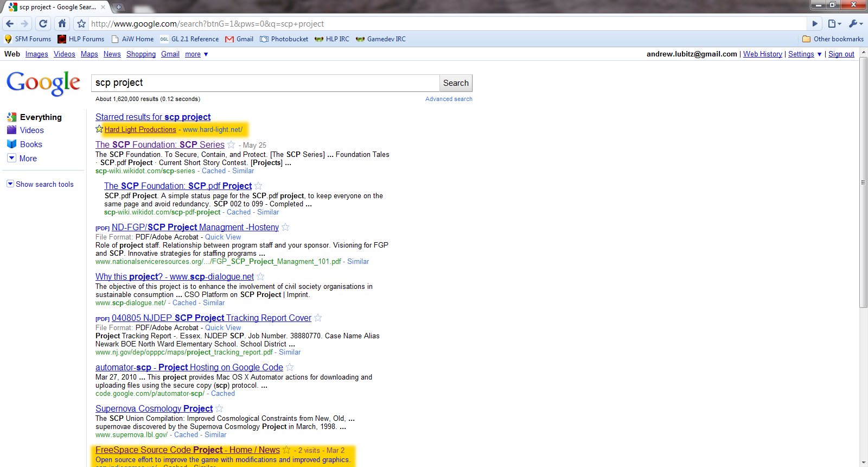868x467 pixels.
Task: Open the home page via the house icon
Action: pyautogui.click(x=62, y=23)
